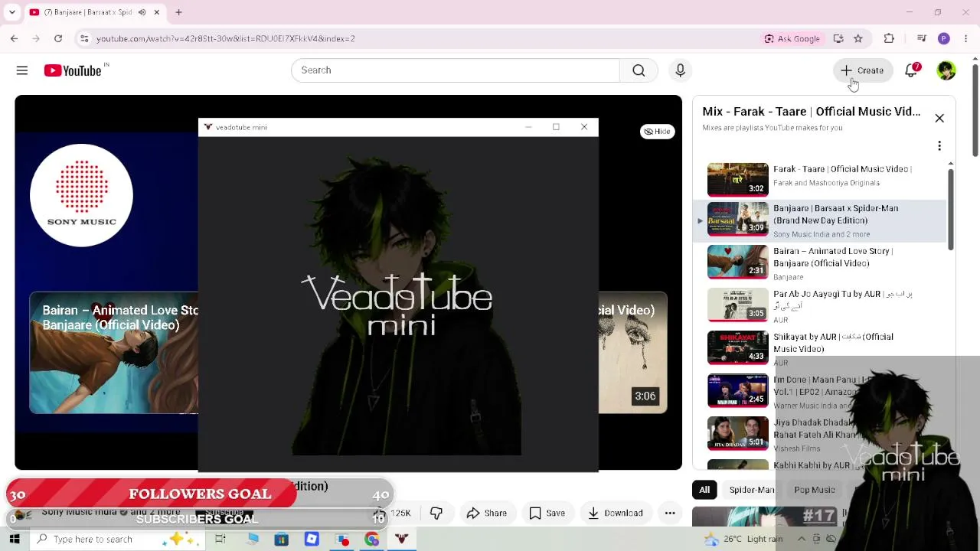This screenshot has height=551, width=980.
Task: Open the Chrome profile P avatar
Action: (944, 38)
